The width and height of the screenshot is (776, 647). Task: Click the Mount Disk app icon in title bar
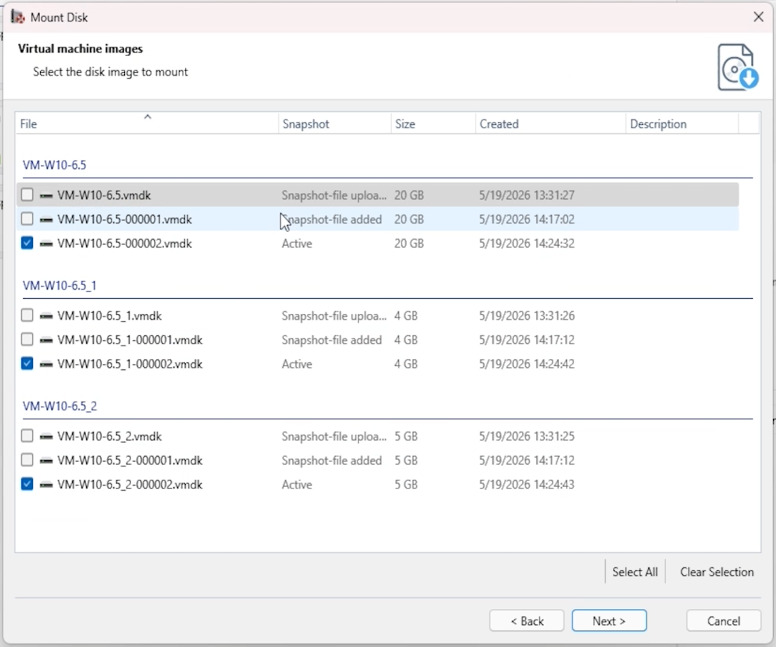tap(18, 17)
